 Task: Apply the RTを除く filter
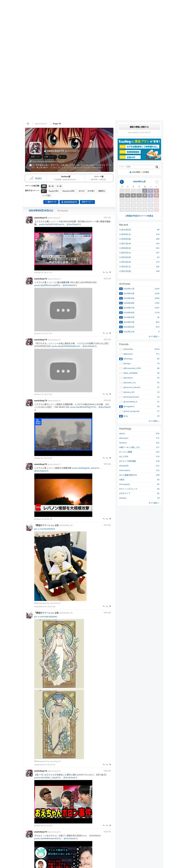(92, 191)
